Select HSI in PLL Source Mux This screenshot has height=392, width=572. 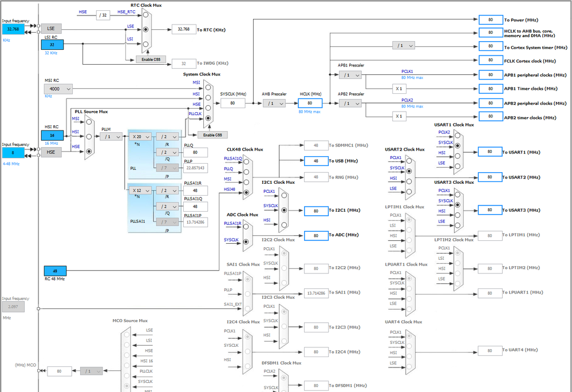pyautogui.click(x=89, y=137)
